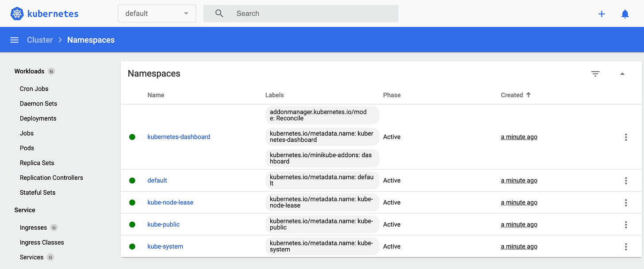The height and width of the screenshot is (269, 644).
Task: Open the kube-public namespace link
Action: [164, 224]
